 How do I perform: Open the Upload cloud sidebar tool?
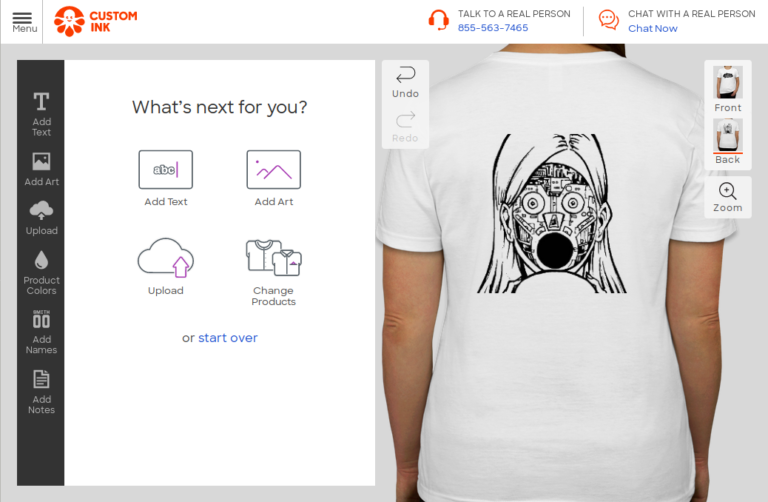click(41, 218)
